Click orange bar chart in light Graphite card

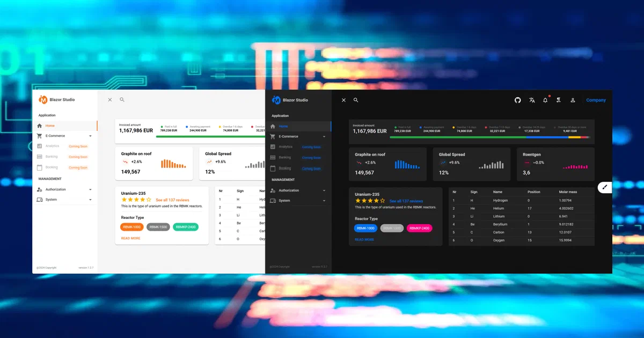click(x=173, y=164)
